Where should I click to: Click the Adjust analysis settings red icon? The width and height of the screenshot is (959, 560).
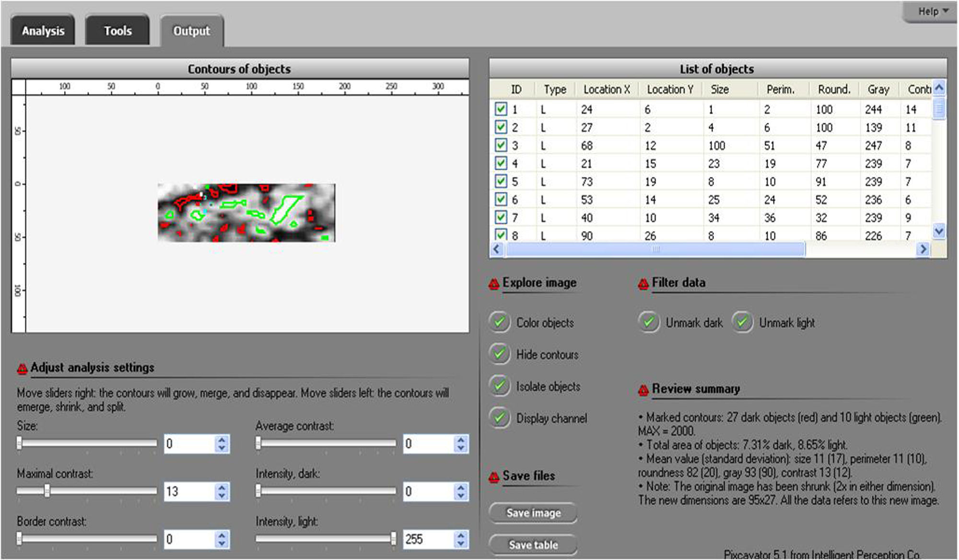click(x=22, y=369)
